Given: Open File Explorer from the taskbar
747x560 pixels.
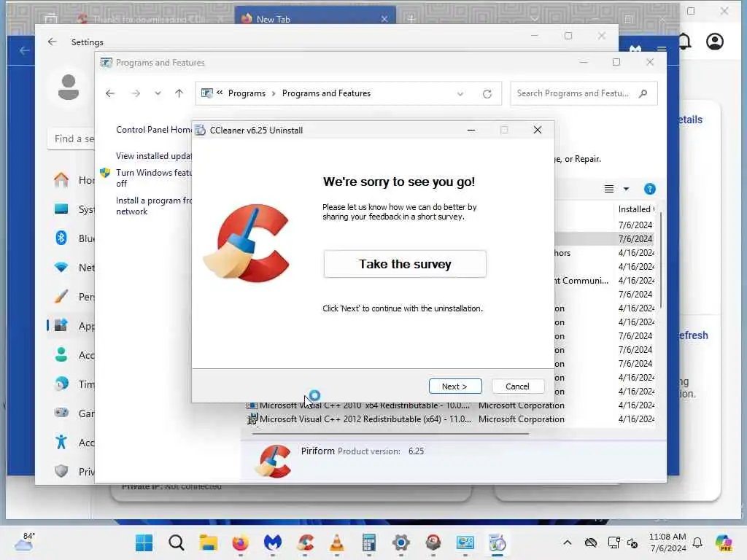Looking at the screenshot, I should click(208, 542).
